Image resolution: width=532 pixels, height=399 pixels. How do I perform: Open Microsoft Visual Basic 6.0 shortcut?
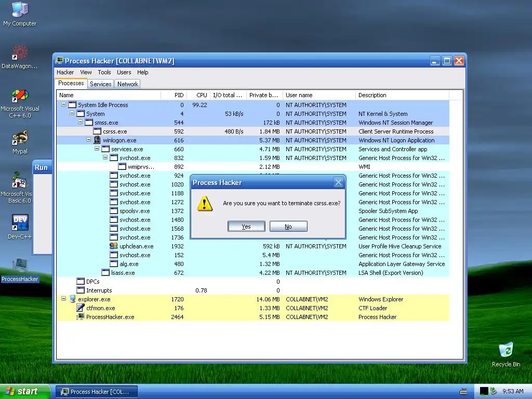tap(16, 188)
